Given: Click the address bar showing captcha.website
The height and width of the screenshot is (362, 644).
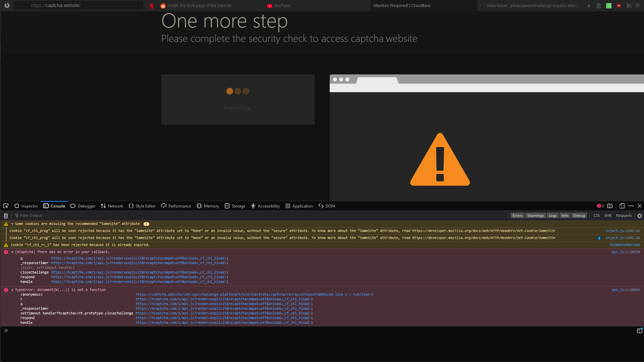Looking at the screenshot, I should pyautogui.click(x=78, y=5).
